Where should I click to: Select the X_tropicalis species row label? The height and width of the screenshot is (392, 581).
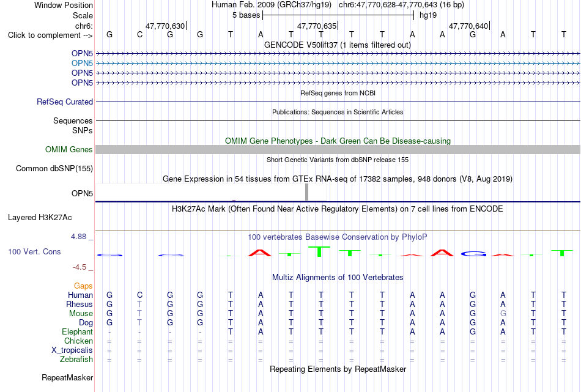tap(72, 350)
